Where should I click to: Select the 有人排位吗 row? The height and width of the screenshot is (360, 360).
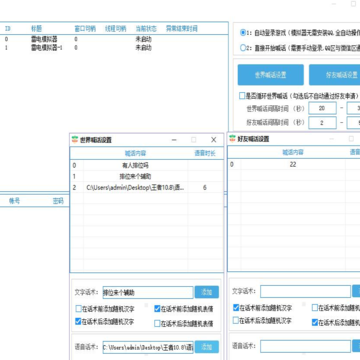click(x=147, y=165)
